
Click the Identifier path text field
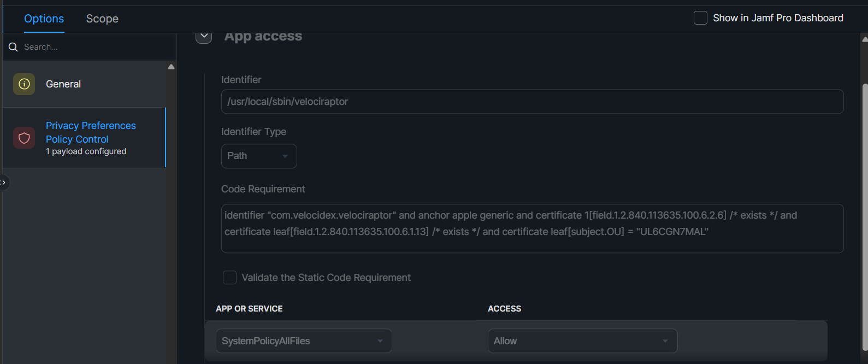(532, 102)
